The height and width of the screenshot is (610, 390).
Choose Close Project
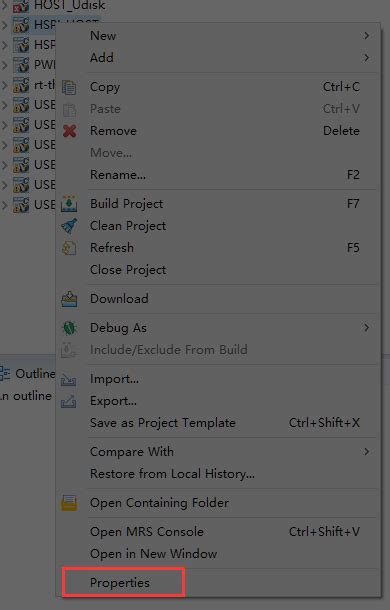(128, 270)
